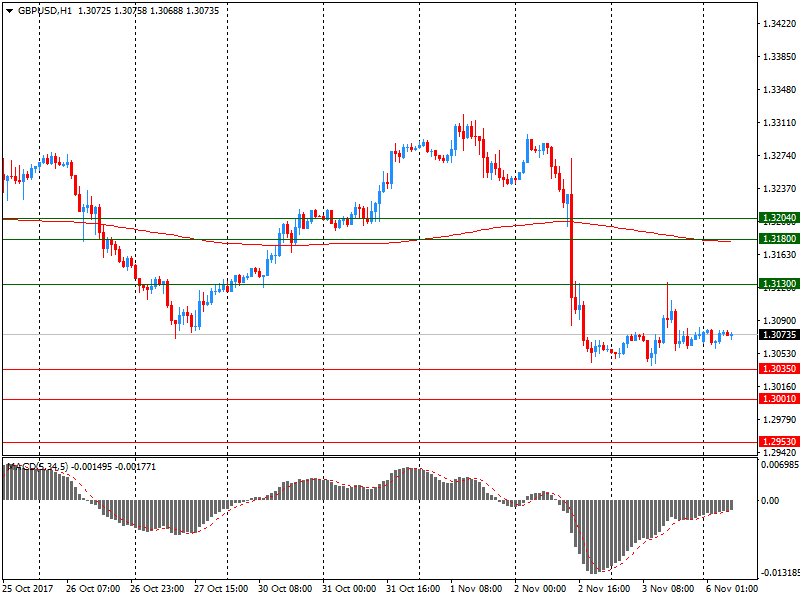800x600 pixels.
Task: Select the MACD scale value -0.013185
Action: (779, 573)
